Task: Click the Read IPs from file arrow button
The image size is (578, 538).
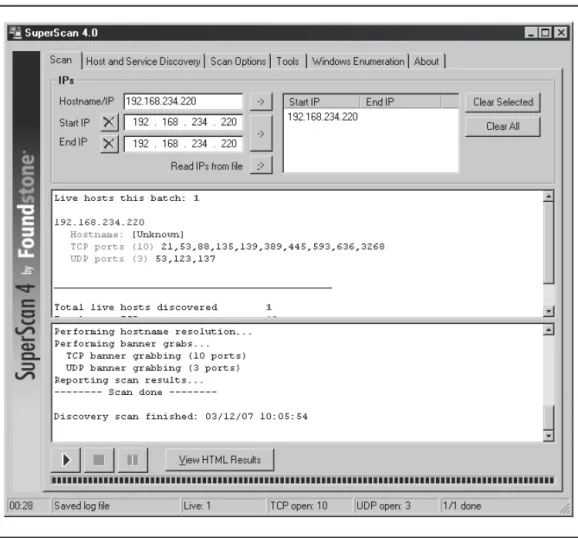Action: (261, 166)
